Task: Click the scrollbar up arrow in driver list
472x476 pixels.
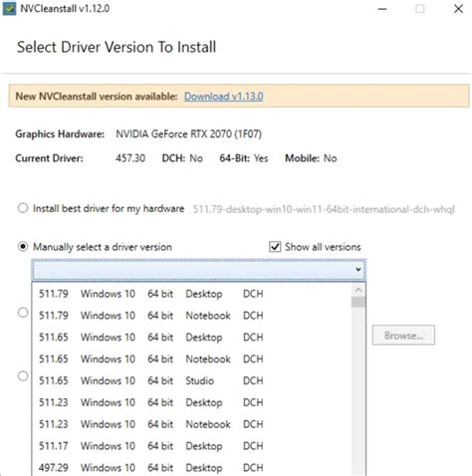Action: point(358,290)
